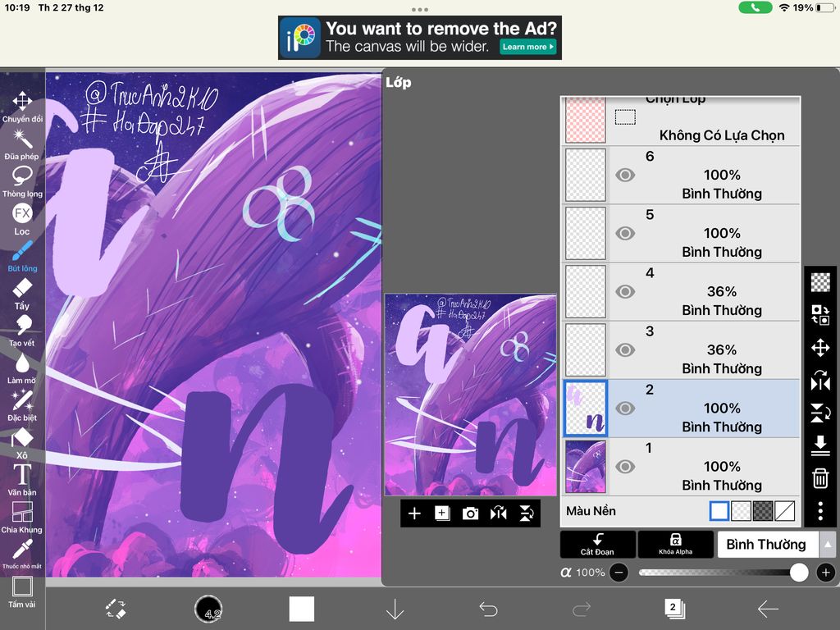Select the Đặc biệt special tool
Image resolution: width=840 pixels, height=630 pixels.
click(22, 406)
